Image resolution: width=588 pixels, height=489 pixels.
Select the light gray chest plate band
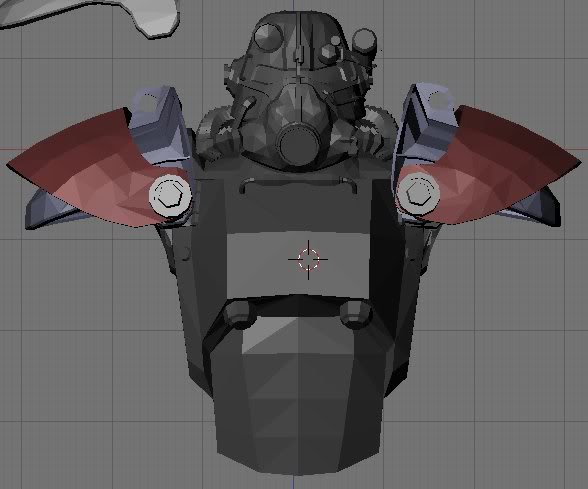point(298,264)
